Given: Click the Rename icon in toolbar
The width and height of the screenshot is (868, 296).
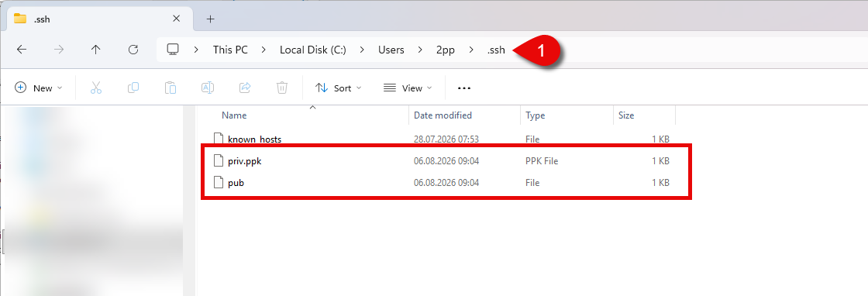Looking at the screenshot, I should [208, 88].
